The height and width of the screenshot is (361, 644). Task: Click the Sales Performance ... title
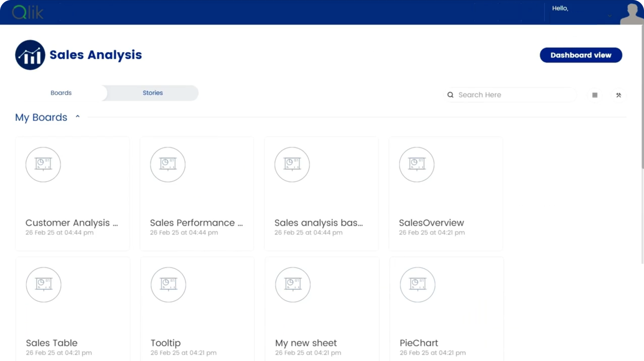(196, 223)
